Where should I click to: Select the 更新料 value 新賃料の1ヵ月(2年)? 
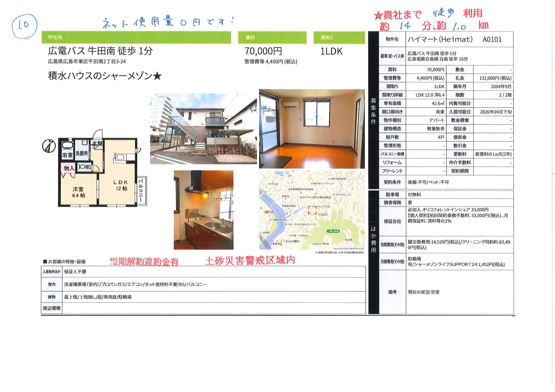tap(493, 154)
